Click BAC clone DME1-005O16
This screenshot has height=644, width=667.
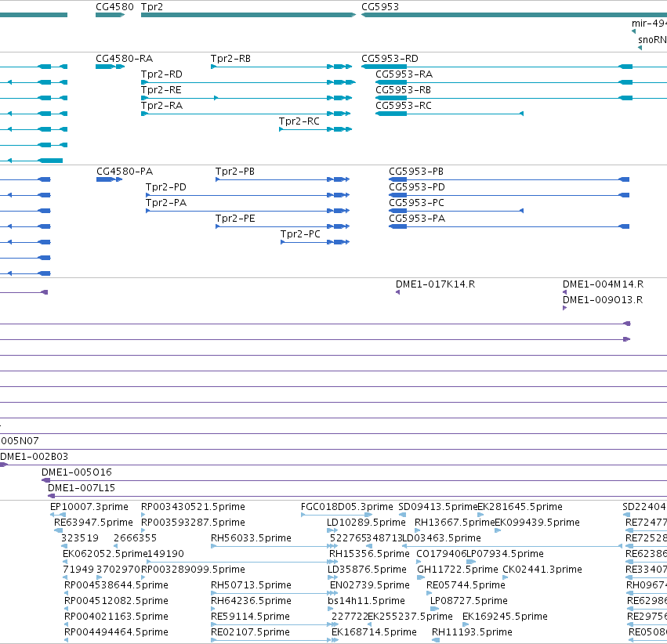pyautogui.click(x=77, y=472)
